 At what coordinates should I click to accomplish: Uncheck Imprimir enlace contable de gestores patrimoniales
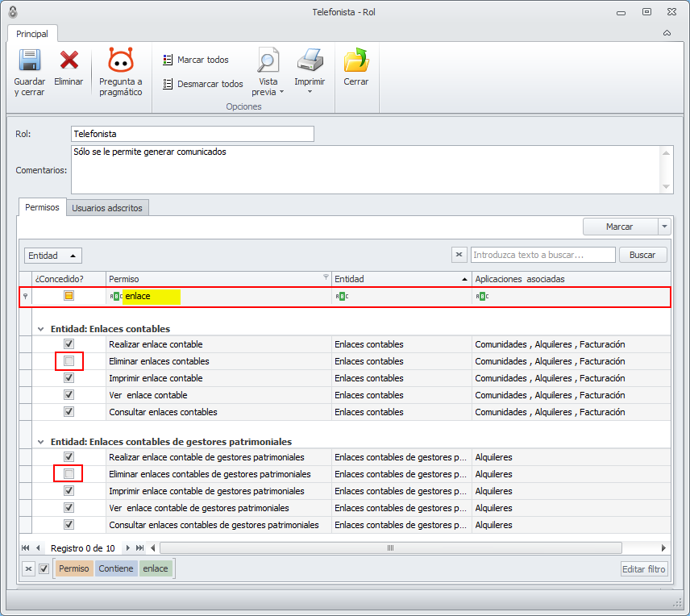69,490
